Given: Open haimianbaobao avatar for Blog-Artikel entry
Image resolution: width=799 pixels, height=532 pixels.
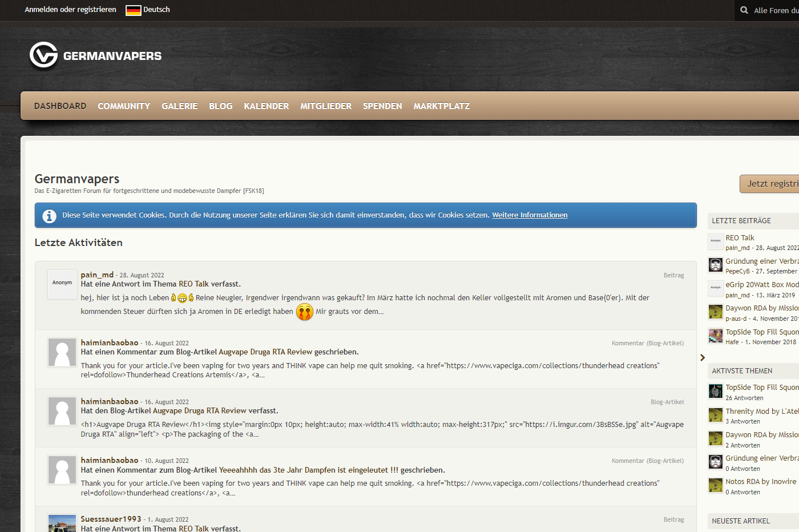Looking at the screenshot, I should pos(62,411).
